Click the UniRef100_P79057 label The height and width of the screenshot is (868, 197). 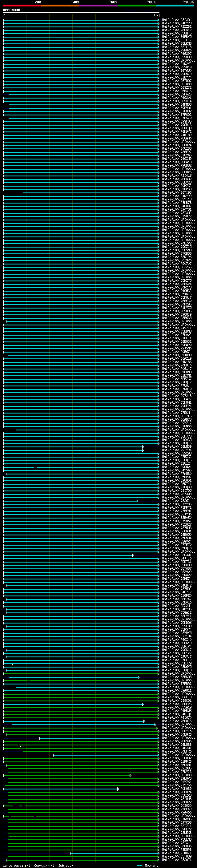pyautogui.click(x=177, y=521)
